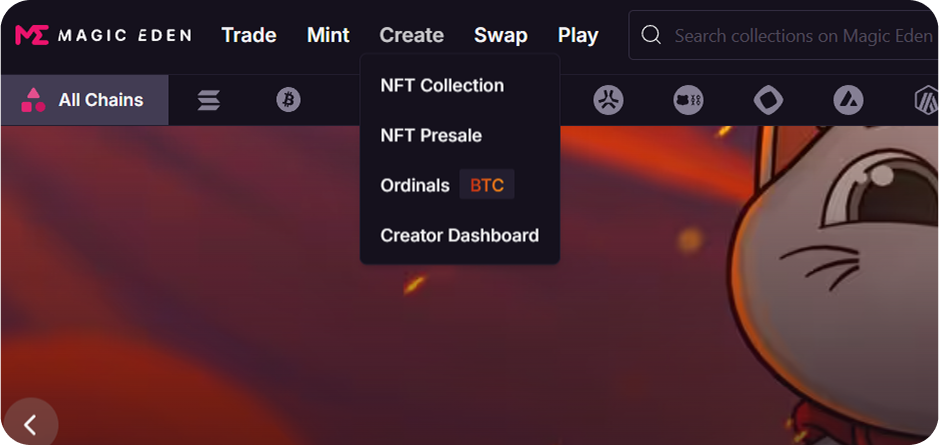Open Creator Dashboard from dropdown
This screenshot has height=445, width=939.
[x=460, y=235]
